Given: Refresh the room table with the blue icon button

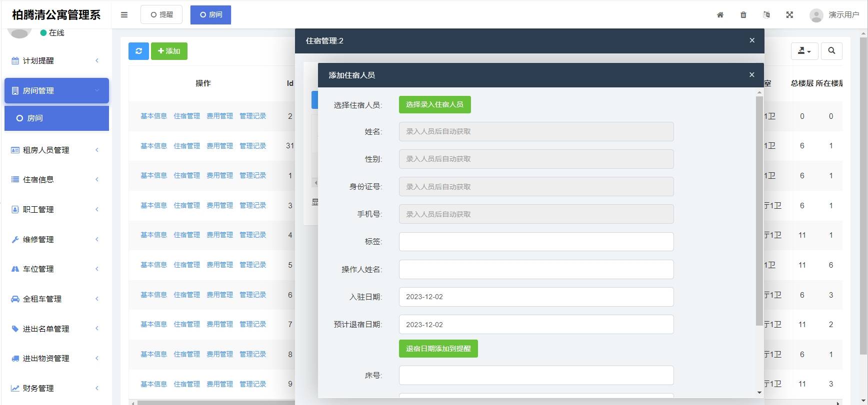Looking at the screenshot, I should (138, 51).
